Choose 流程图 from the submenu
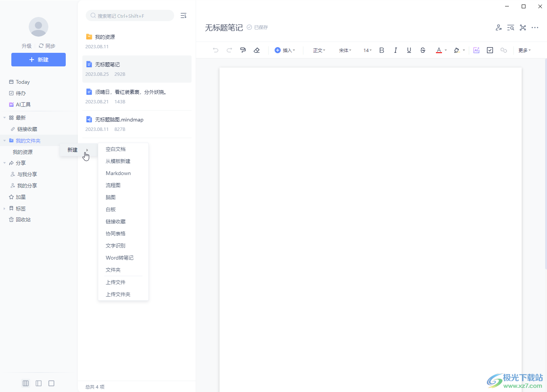 123,185
